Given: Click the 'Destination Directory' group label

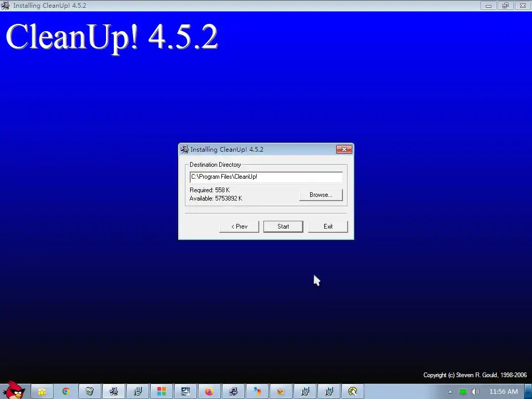Looking at the screenshot, I should click(x=215, y=165).
